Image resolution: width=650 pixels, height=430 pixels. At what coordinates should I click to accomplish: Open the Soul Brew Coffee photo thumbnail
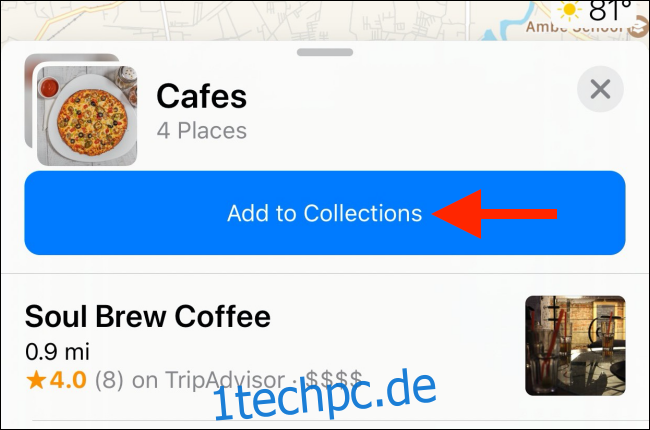(x=575, y=345)
